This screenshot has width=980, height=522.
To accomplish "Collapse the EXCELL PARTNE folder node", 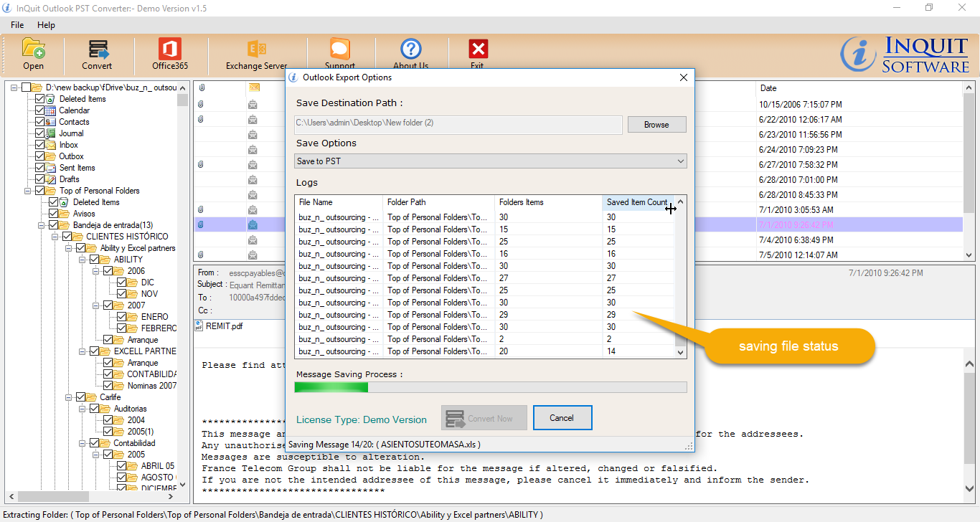I will 83,351.
